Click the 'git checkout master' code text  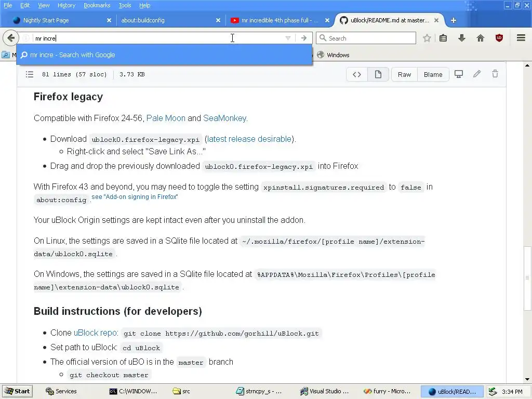[x=109, y=375]
